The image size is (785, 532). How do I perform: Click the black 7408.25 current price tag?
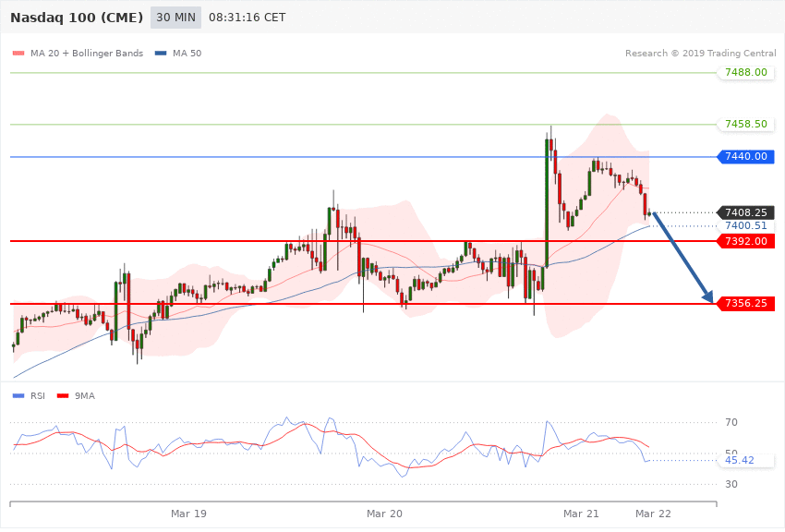click(746, 212)
